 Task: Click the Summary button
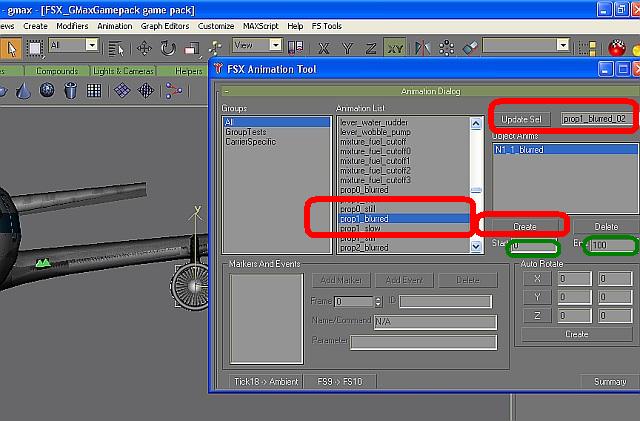tap(609, 382)
